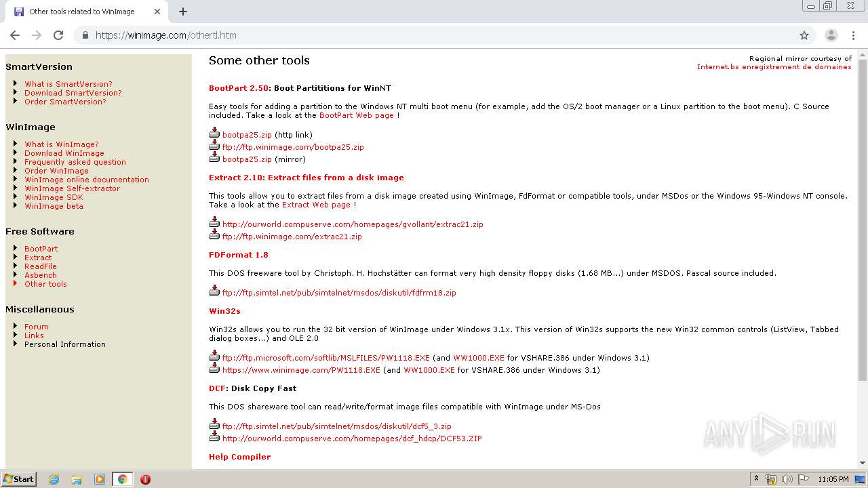Open the Start menu
This screenshot has height=488, width=868.
[x=19, y=479]
